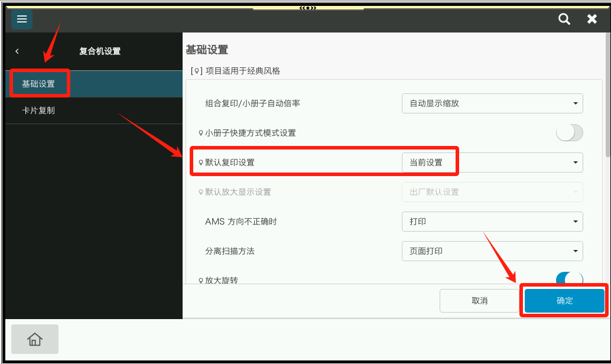Select 基础设置 in the sidebar
The width and height of the screenshot is (611, 364).
coord(40,83)
